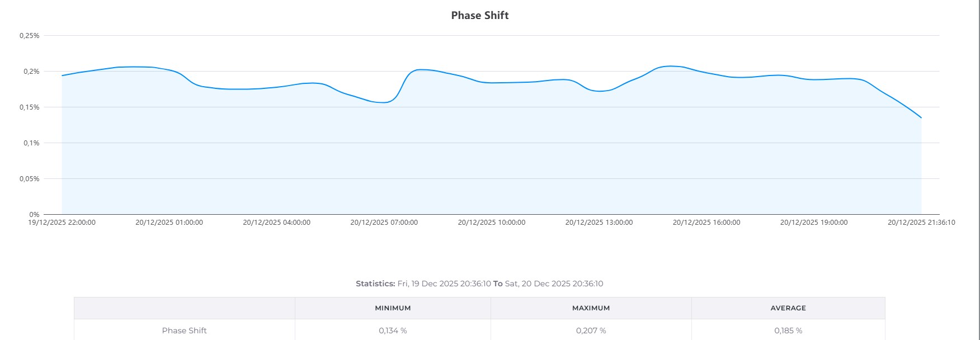Image resolution: width=980 pixels, height=340 pixels.
Task: Select the 20/12/2025 21:36:10 axis label
Action: 921,223
